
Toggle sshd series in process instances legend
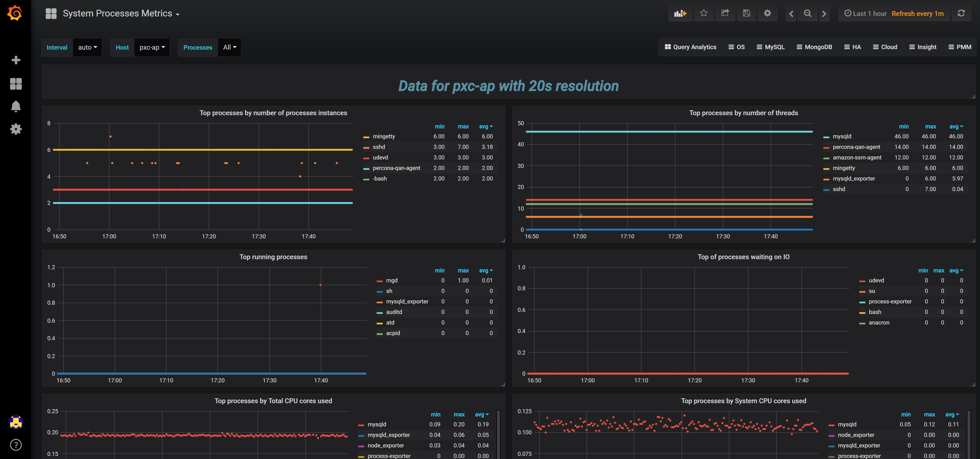[x=379, y=147]
